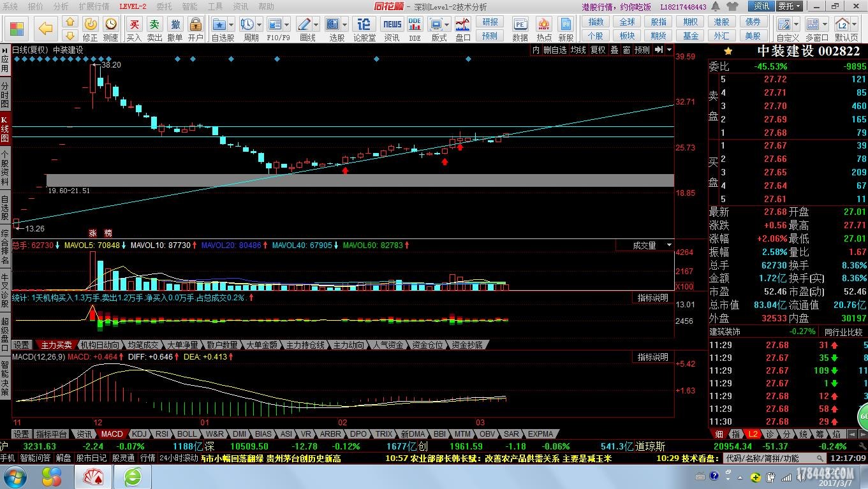The height and width of the screenshot is (489, 868).
Task: Expand the 选股 dropdown arrow
Action: pyautogui.click(x=345, y=25)
